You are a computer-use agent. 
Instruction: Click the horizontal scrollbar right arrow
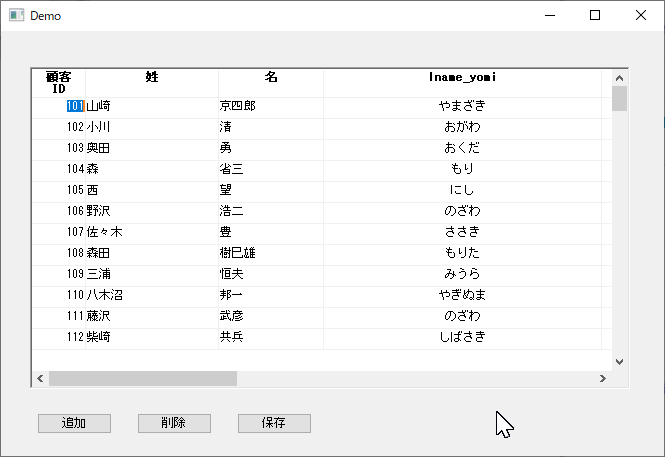click(x=602, y=379)
